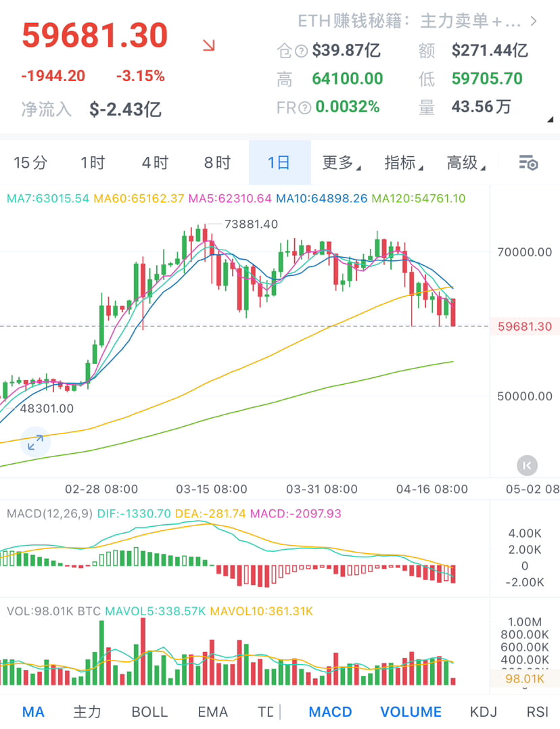This screenshot has height=729, width=560.
Task: Click the 59681.30 price tag on the axis
Action: (524, 325)
